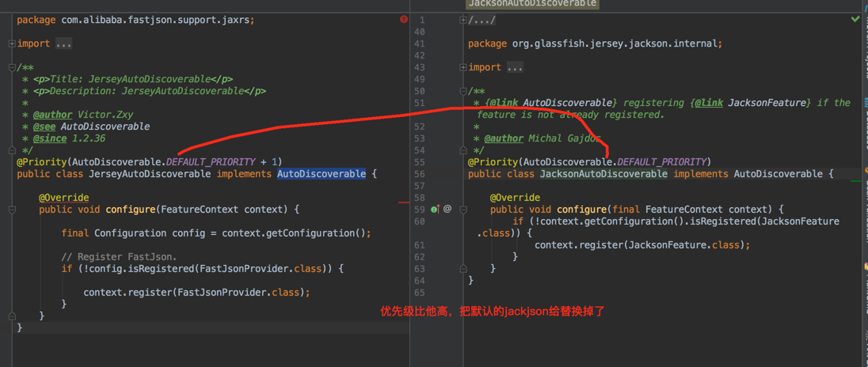The width and height of the screenshot is (868, 367).
Task: Click 'context.register(JacksonFeature.class);' on line 61
Action: [642, 245]
